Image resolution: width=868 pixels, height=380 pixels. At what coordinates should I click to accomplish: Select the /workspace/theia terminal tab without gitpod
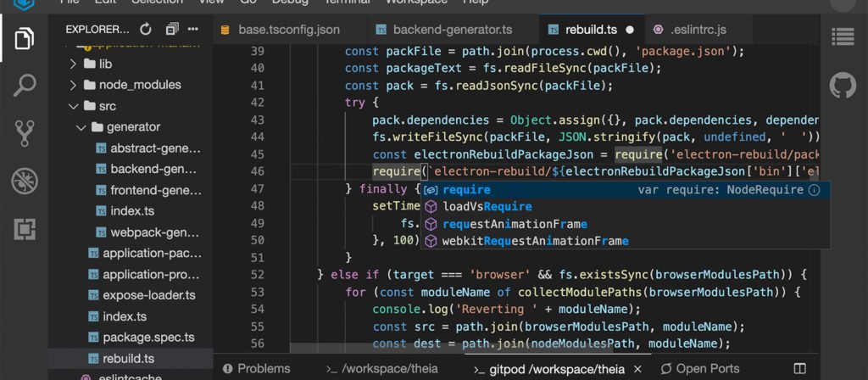(x=382, y=368)
